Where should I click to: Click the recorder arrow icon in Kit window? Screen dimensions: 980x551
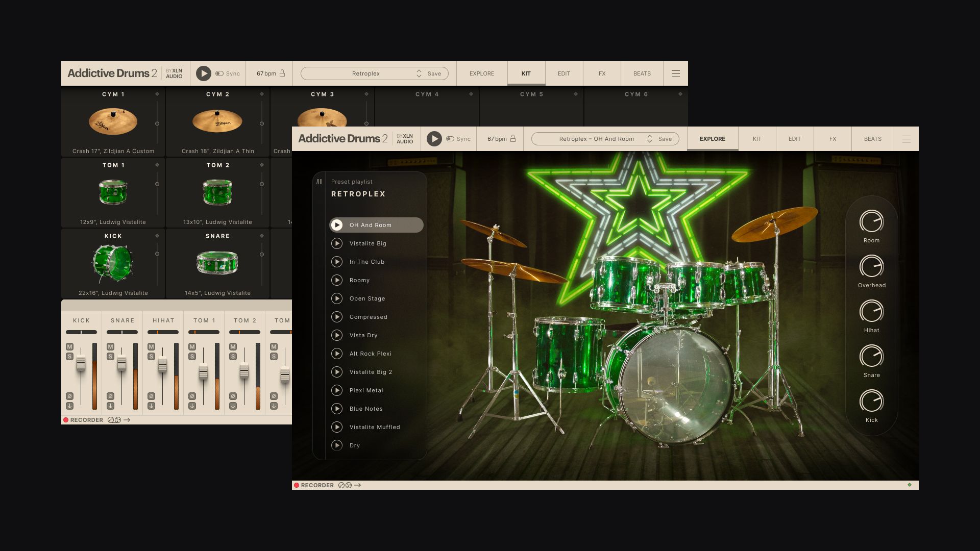coord(127,420)
